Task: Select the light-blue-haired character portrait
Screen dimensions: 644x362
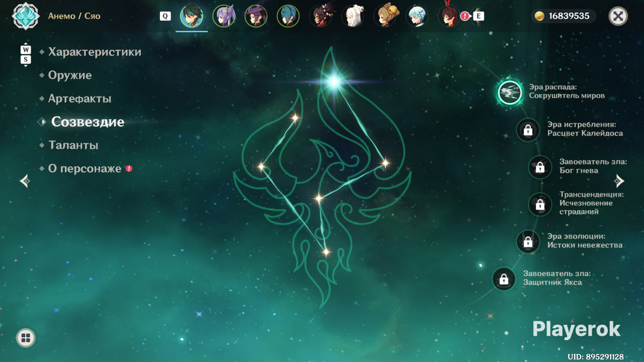Action: coord(417,16)
